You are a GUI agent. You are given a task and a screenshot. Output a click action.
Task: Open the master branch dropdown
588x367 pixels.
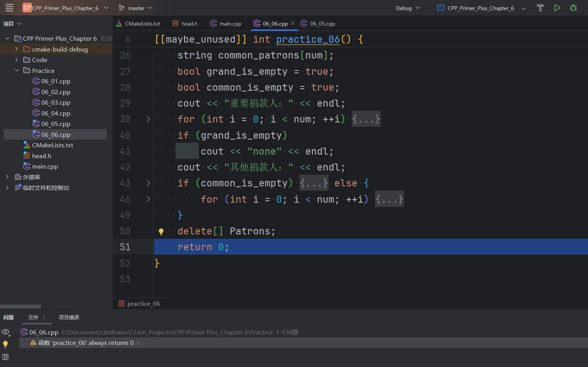(136, 8)
